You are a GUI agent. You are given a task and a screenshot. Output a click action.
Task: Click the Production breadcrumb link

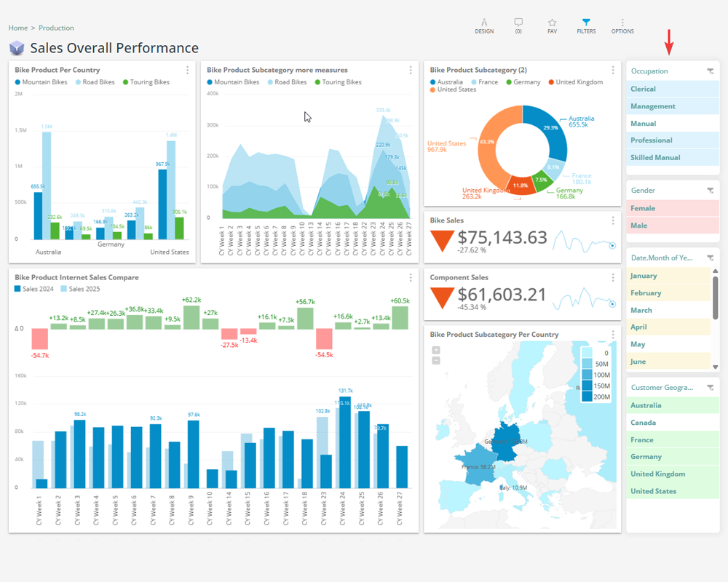tap(56, 28)
